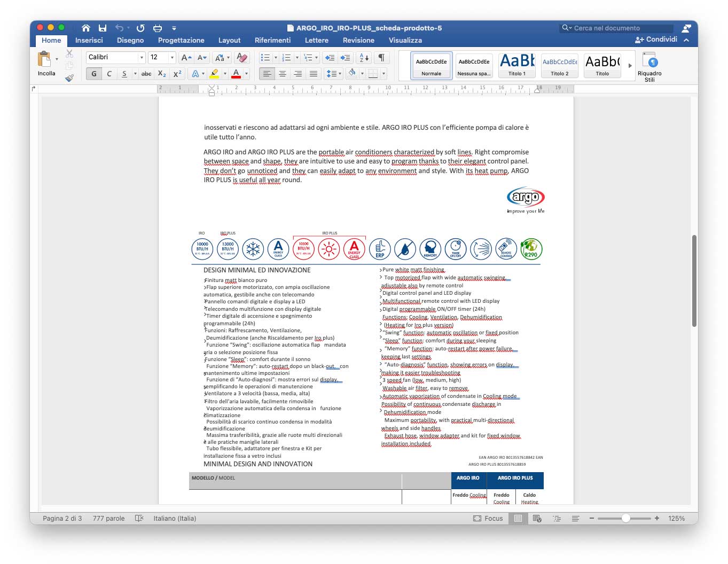728x564 pixels.
Task: Go to the Layout tab
Action: (x=229, y=40)
